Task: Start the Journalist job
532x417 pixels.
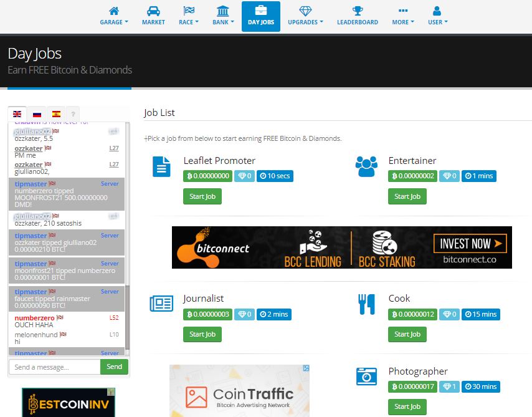Action: click(x=202, y=335)
